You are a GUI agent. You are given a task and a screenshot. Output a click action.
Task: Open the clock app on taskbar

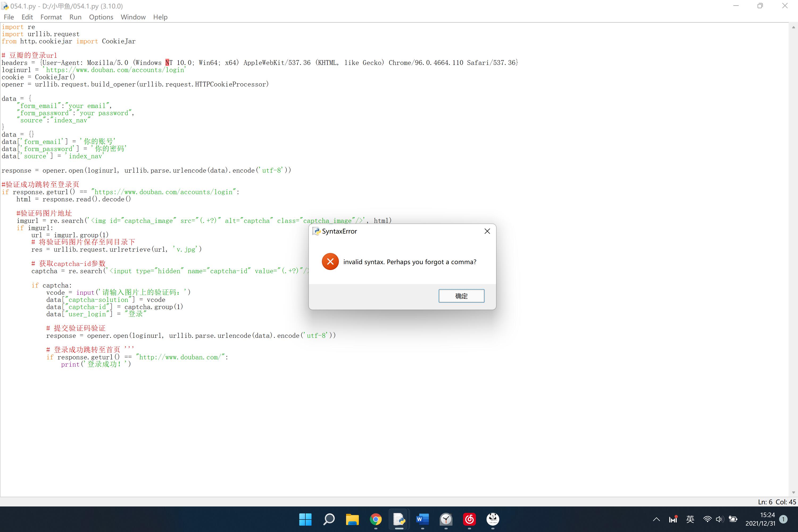pyautogui.click(x=446, y=519)
